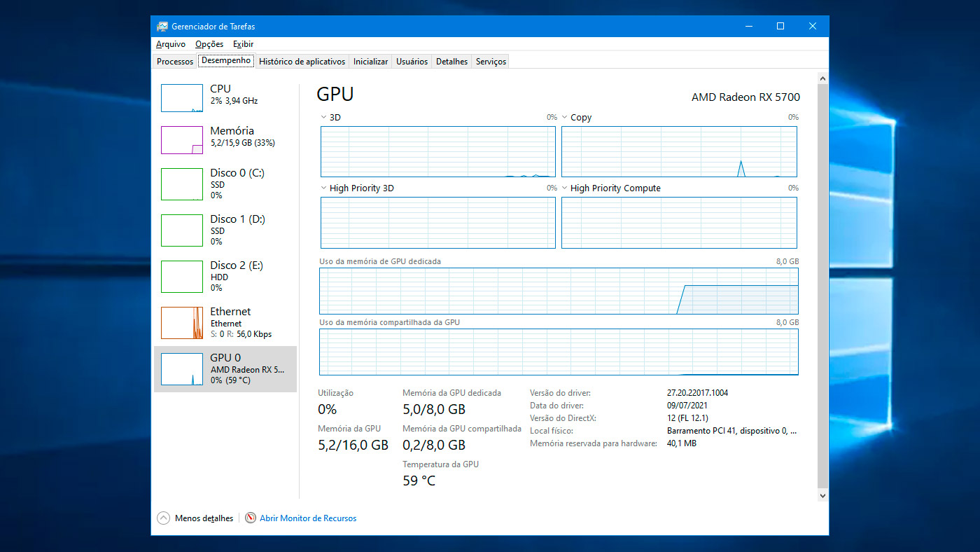Click the Task Manager title bar icon
Screen dimensions: 980x552
pos(162,27)
